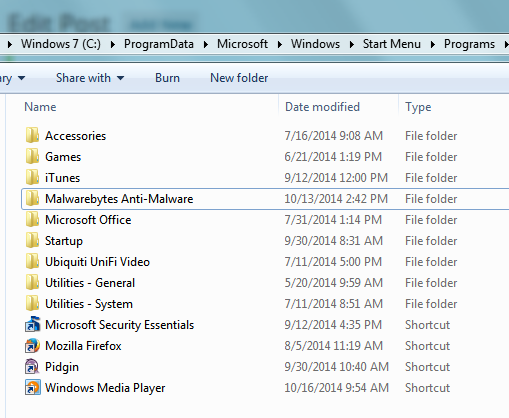The height and width of the screenshot is (418, 509).
Task: Select the Microsoft Office folder name
Action: pyautogui.click(x=88, y=220)
